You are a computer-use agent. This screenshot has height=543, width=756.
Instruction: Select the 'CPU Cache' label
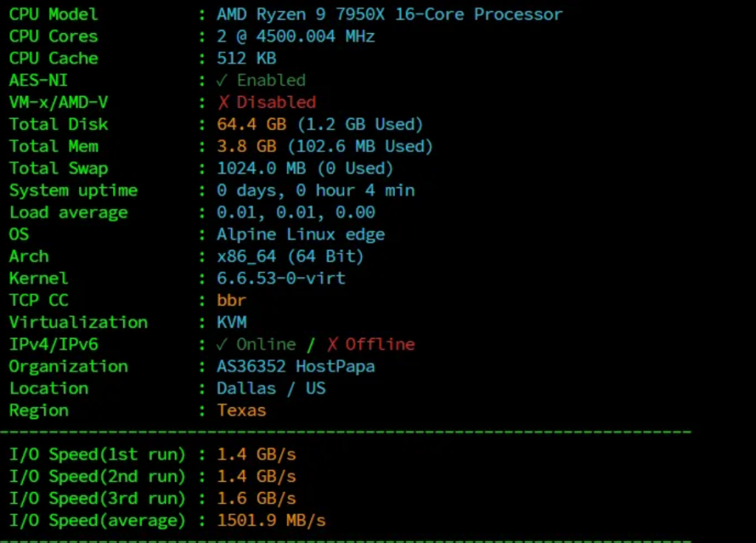click(53, 58)
